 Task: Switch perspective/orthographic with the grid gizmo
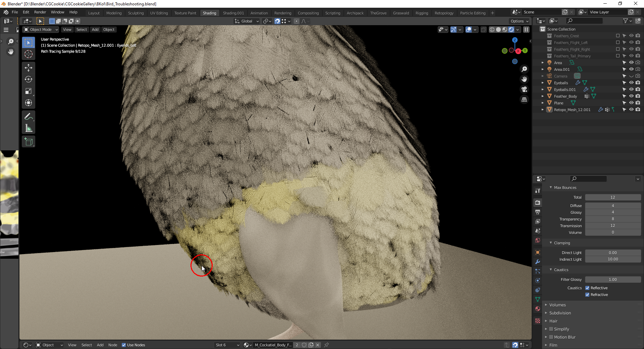tap(524, 99)
